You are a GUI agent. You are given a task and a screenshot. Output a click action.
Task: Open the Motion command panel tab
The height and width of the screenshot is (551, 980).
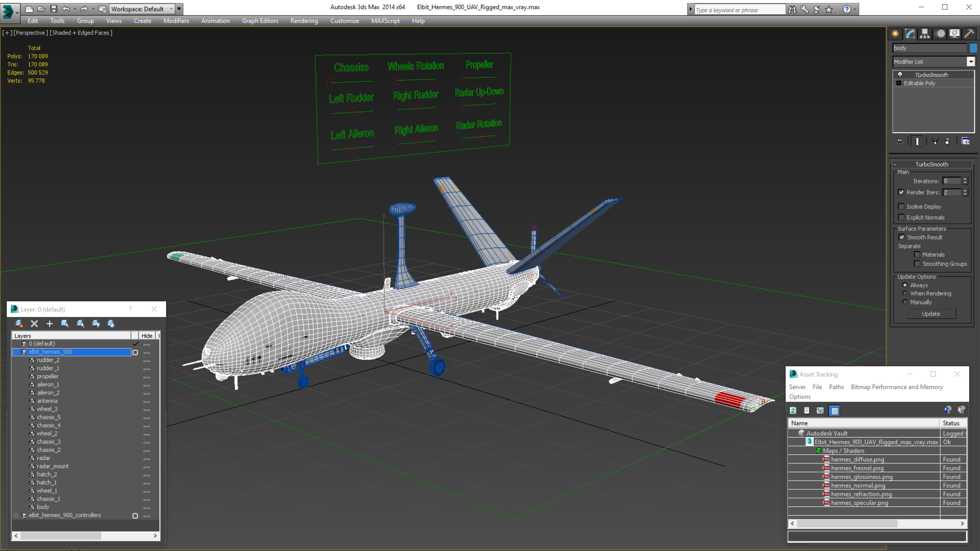tap(940, 34)
